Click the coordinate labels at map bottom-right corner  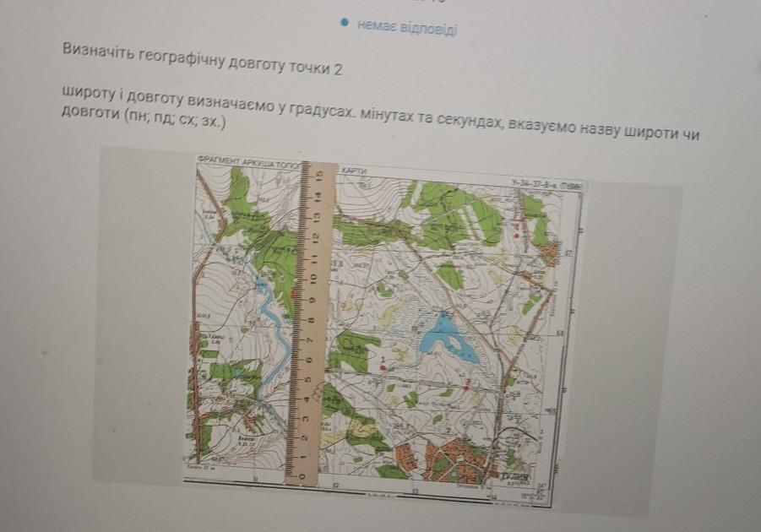533,492
